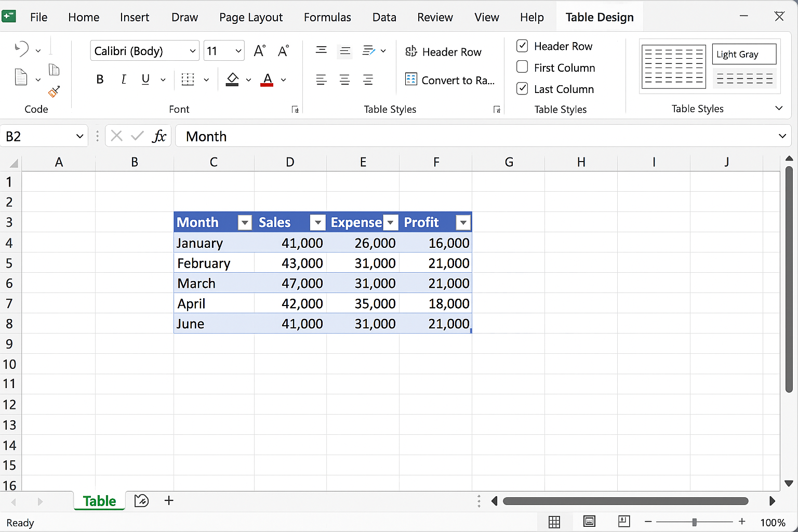Click the sheet options icon beside Table tab
This screenshot has height=532, width=798.
point(141,501)
